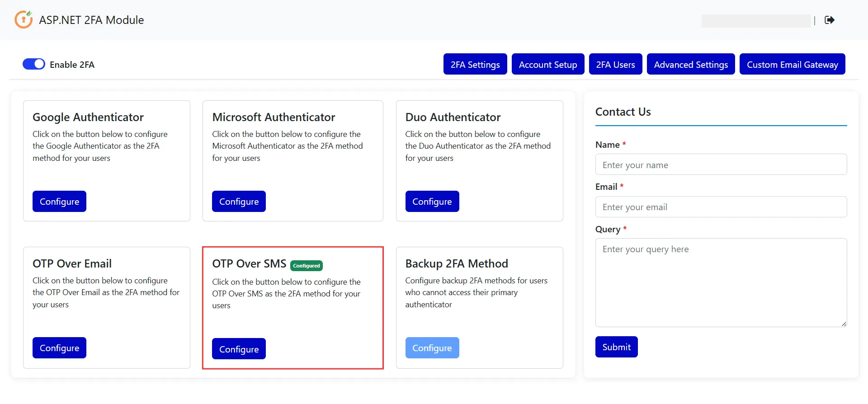Click the Duo Authenticator description text
This screenshot has width=868, height=404.
click(x=478, y=146)
